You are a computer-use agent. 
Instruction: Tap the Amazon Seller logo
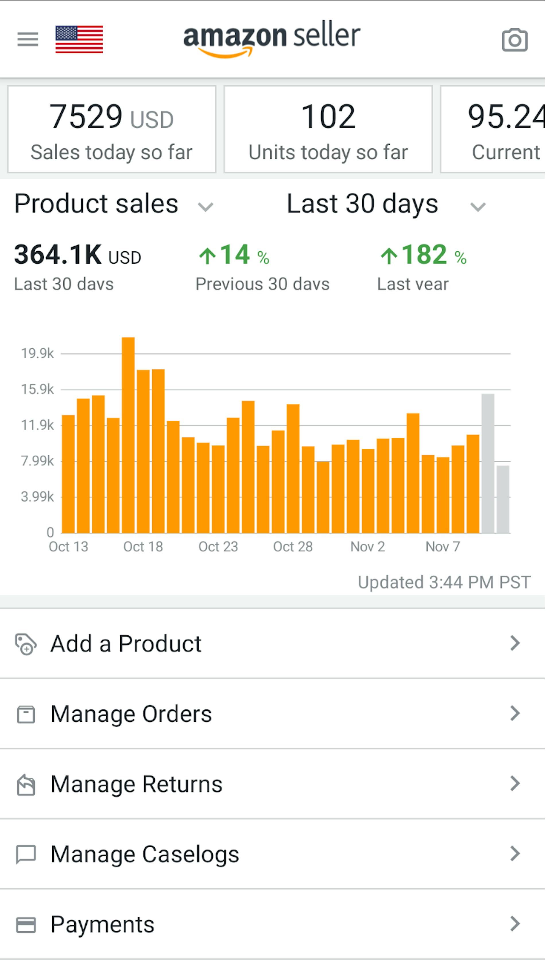pyautogui.click(x=271, y=38)
